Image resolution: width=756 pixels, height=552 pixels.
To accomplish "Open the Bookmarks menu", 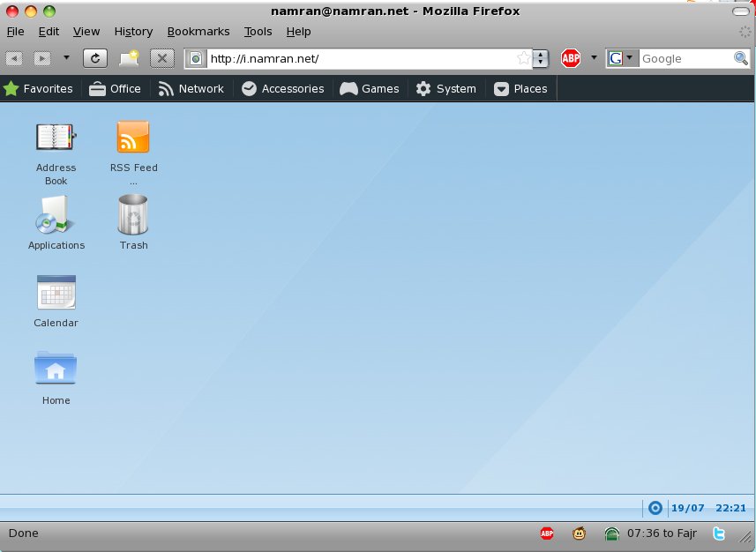I will (198, 31).
